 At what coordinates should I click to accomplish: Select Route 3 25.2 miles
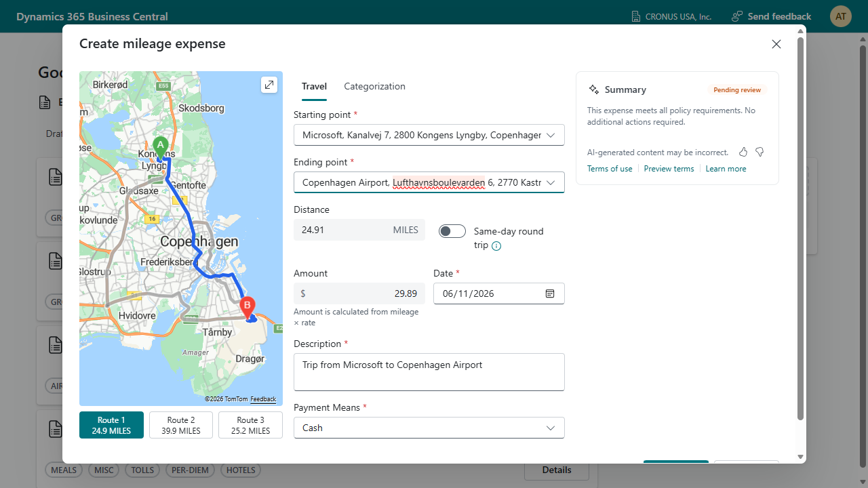tap(250, 425)
